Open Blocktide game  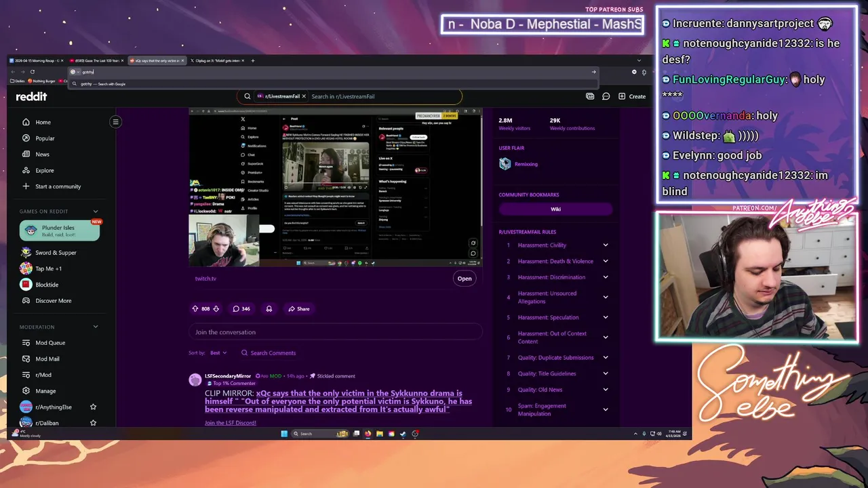tap(47, 285)
